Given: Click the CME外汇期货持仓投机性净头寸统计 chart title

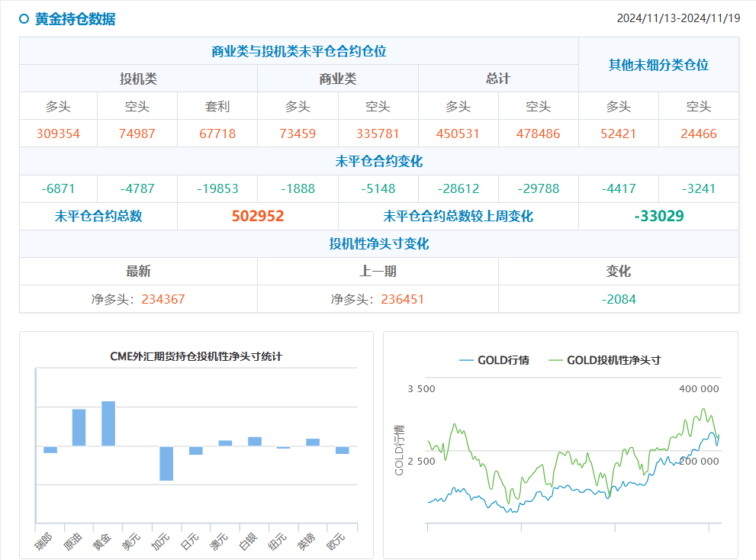Looking at the screenshot, I should coord(196,356).
